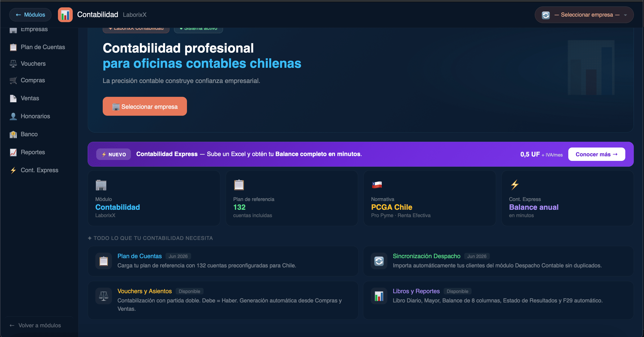Open the Vouchers y Asientos feature title
The image size is (644, 337).
pyautogui.click(x=144, y=291)
